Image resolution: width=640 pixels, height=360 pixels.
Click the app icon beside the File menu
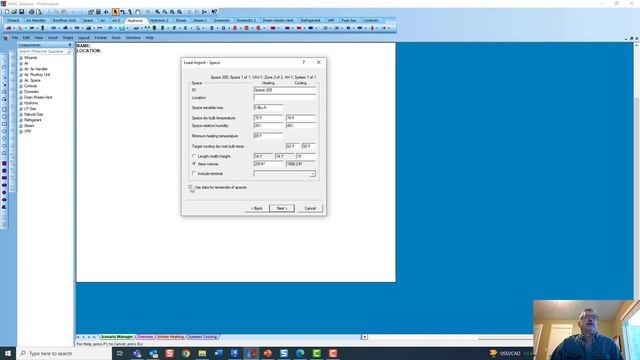(5, 38)
